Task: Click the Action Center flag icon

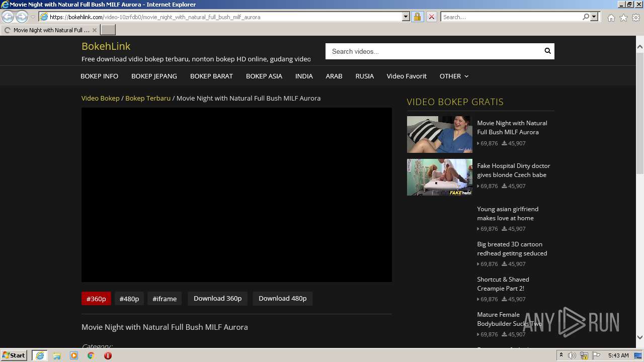Action: (596, 355)
